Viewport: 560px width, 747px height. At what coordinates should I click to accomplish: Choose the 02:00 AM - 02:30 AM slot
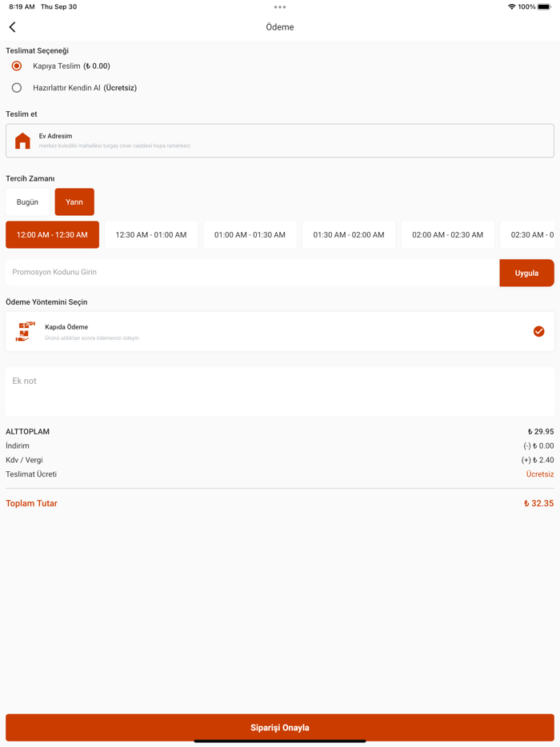click(x=447, y=235)
